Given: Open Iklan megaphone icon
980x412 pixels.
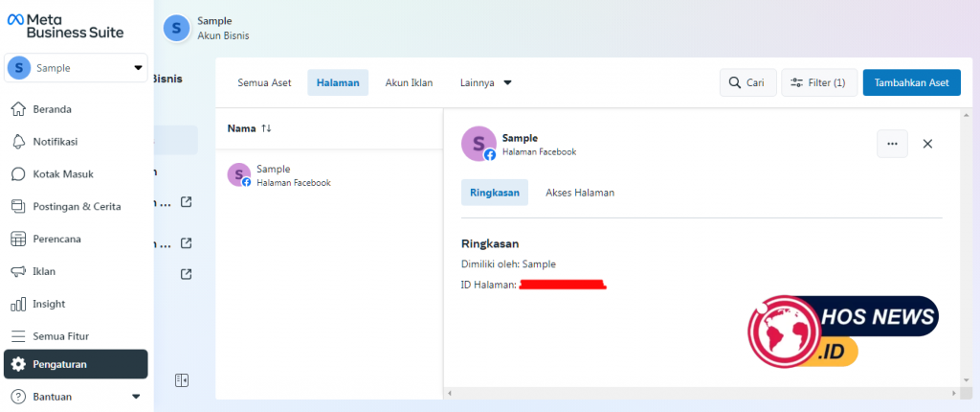Looking at the screenshot, I should [17, 271].
